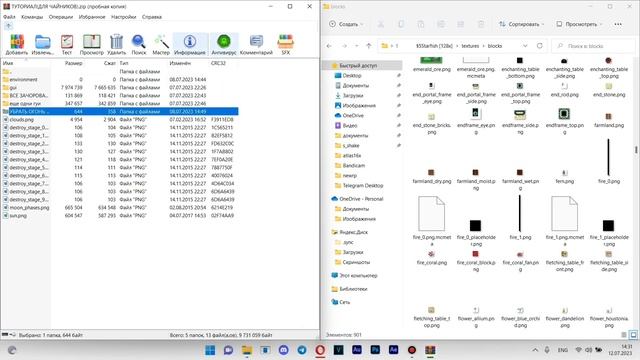Image resolution: width=640 pixels, height=360 pixels.
Task: Open Bandicam folder in sidebar
Action: (x=353, y=166)
